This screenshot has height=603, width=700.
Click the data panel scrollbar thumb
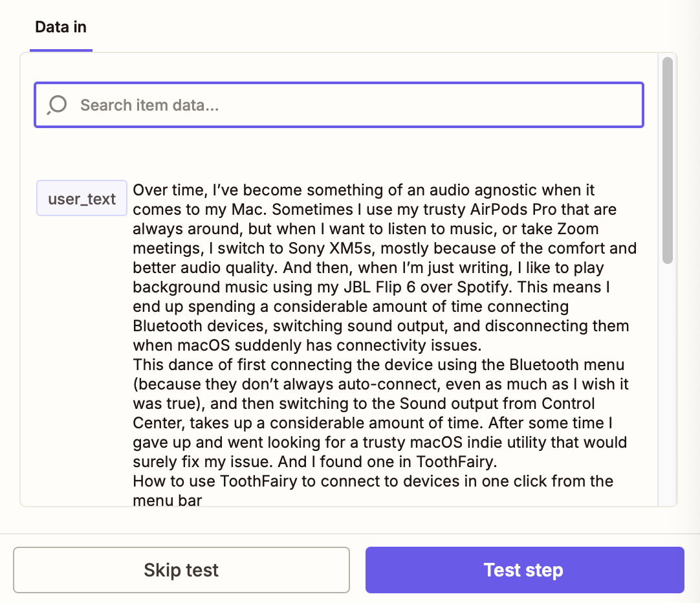[668, 160]
